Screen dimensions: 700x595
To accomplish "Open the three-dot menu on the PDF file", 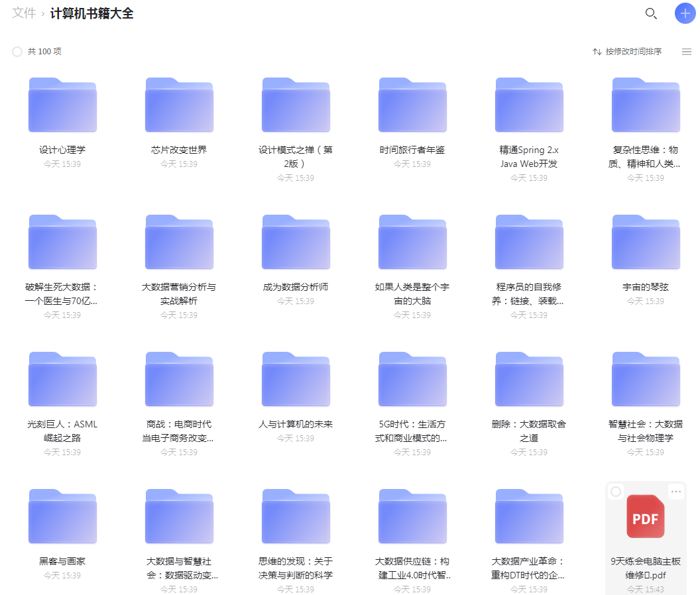I will [675, 492].
